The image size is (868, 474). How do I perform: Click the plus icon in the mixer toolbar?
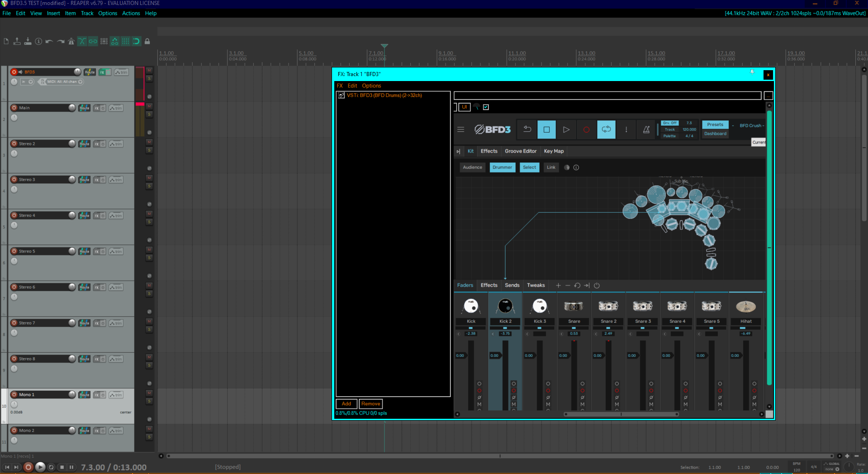558,285
